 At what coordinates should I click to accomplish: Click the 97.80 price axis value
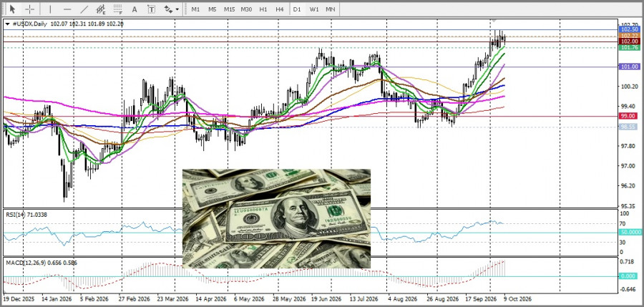coord(629,146)
